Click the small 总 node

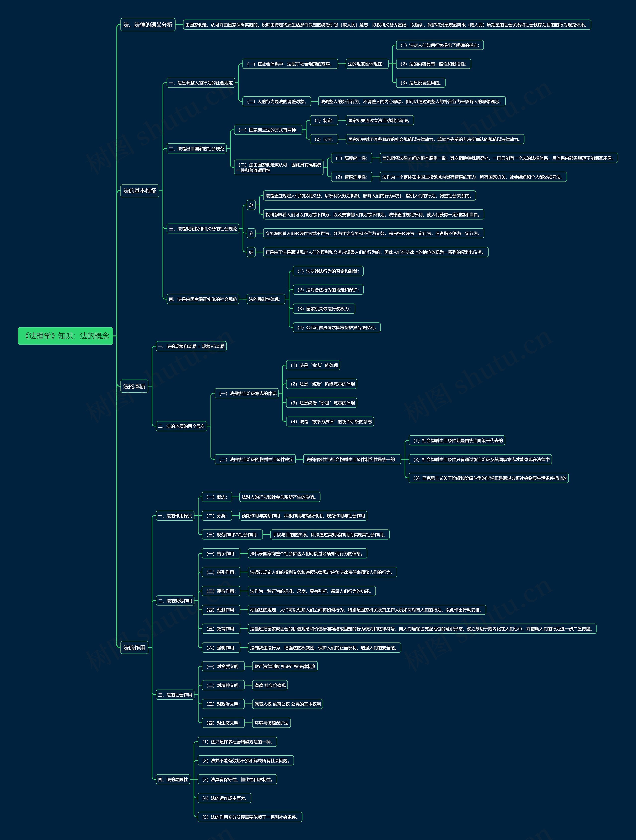click(251, 205)
